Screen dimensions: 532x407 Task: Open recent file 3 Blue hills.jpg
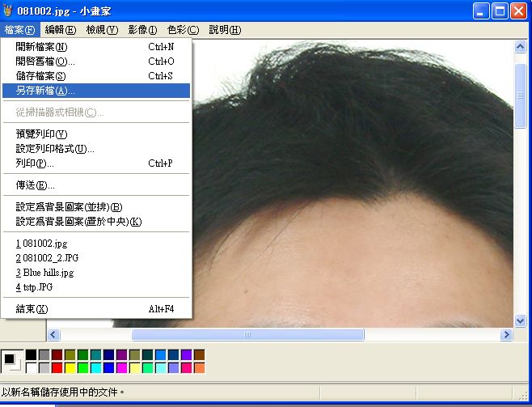[x=49, y=273]
